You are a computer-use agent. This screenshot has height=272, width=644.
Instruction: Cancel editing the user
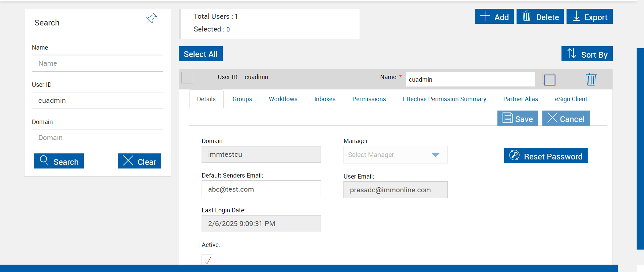pos(566,118)
